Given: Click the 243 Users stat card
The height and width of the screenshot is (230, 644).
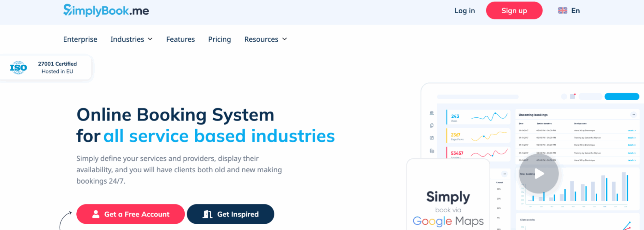Looking at the screenshot, I should coord(478,117).
